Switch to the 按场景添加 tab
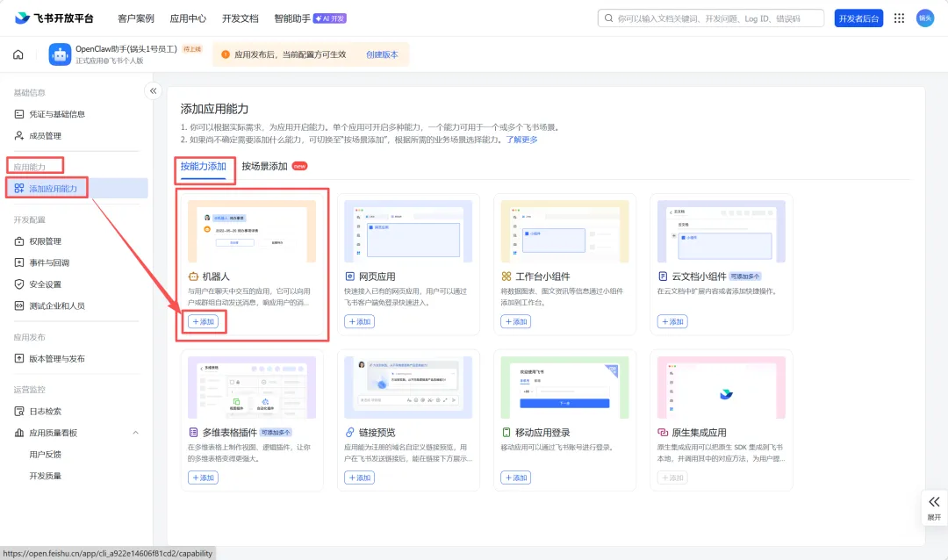The width and height of the screenshot is (948, 560). pyautogui.click(x=264, y=166)
